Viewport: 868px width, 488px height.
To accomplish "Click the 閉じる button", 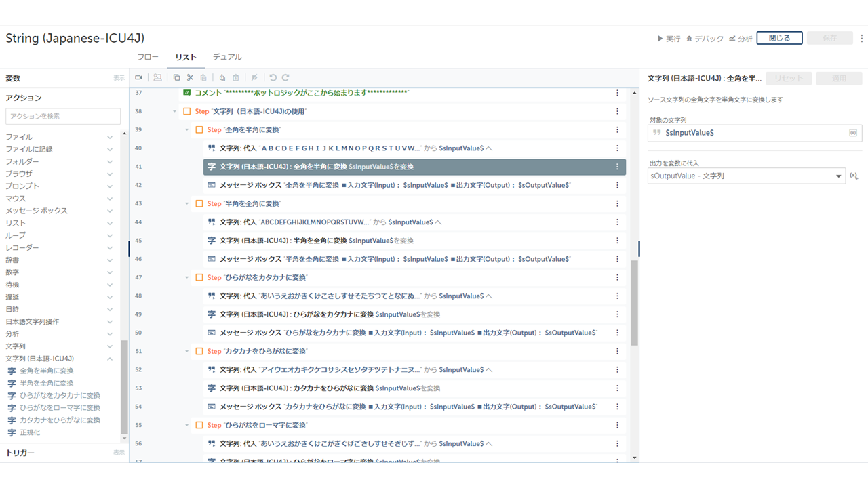I will pyautogui.click(x=779, y=39).
